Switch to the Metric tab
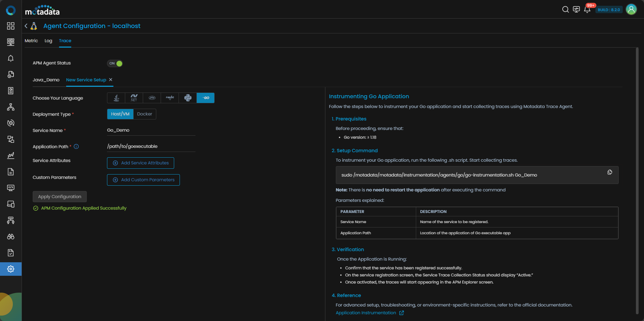The width and height of the screenshot is (644, 321). (x=31, y=41)
